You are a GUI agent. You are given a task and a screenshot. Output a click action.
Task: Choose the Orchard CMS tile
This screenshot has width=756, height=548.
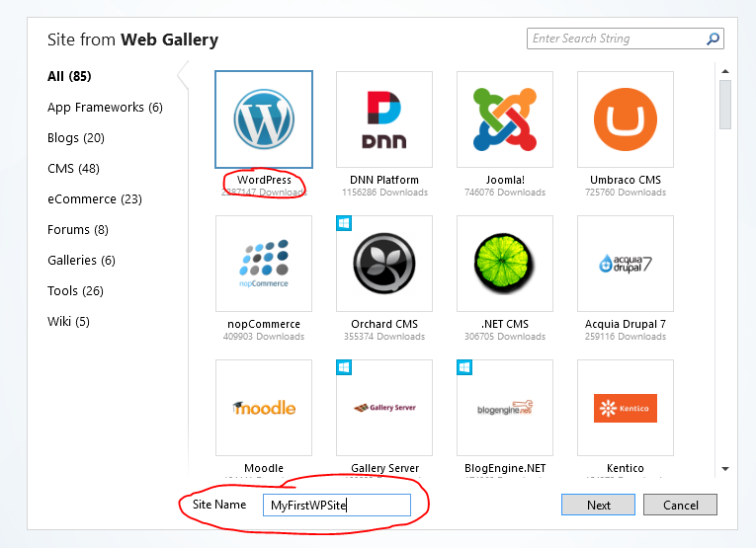(x=384, y=264)
